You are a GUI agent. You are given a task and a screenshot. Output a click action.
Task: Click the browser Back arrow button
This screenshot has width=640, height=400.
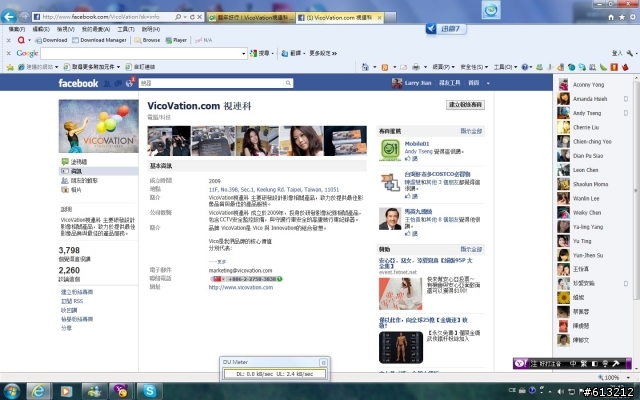pos(9,17)
